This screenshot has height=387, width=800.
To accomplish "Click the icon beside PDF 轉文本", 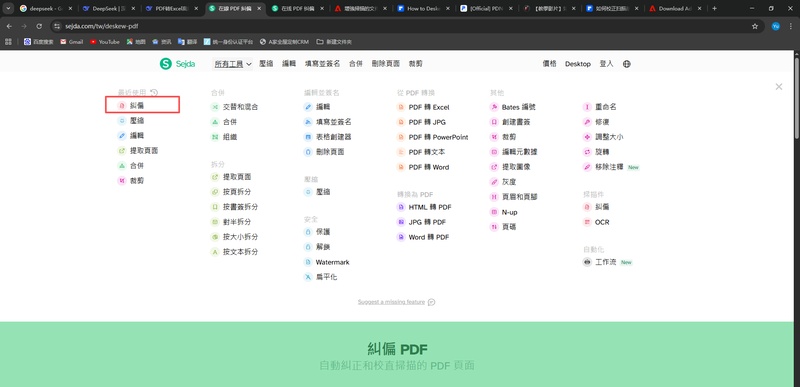I will coord(401,152).
